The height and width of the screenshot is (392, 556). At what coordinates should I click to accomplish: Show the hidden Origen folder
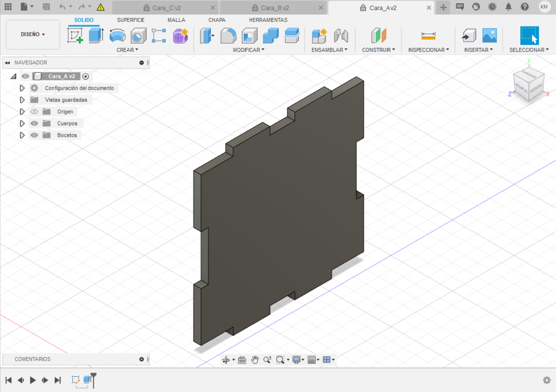(34, 112)
